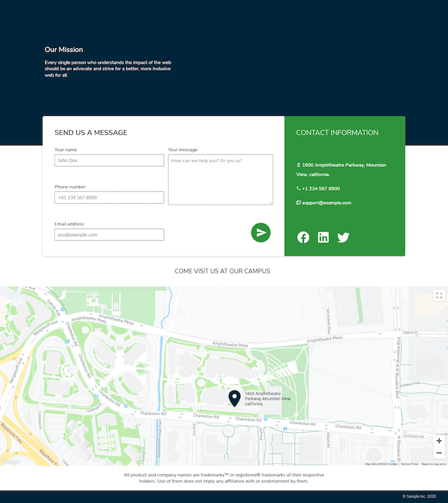Image resolution: width=448 pixels, height=503 pixels.
Task: Open the support@example.com email link
Action: point(323,203)
